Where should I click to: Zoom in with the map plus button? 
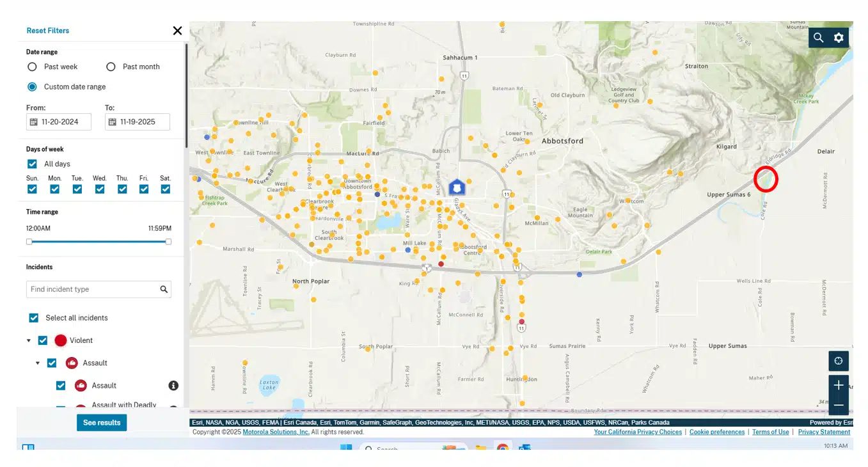click(839, 385)
